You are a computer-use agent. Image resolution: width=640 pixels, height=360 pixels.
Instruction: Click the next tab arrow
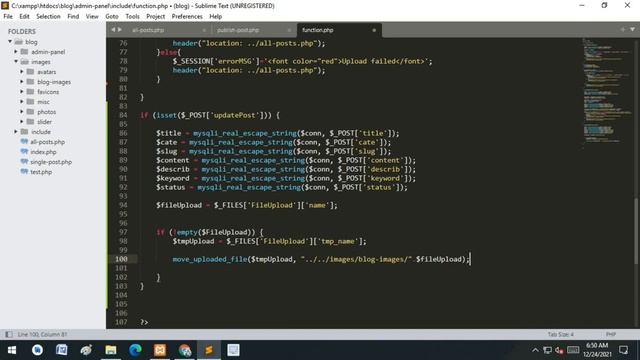coord(120,30)
